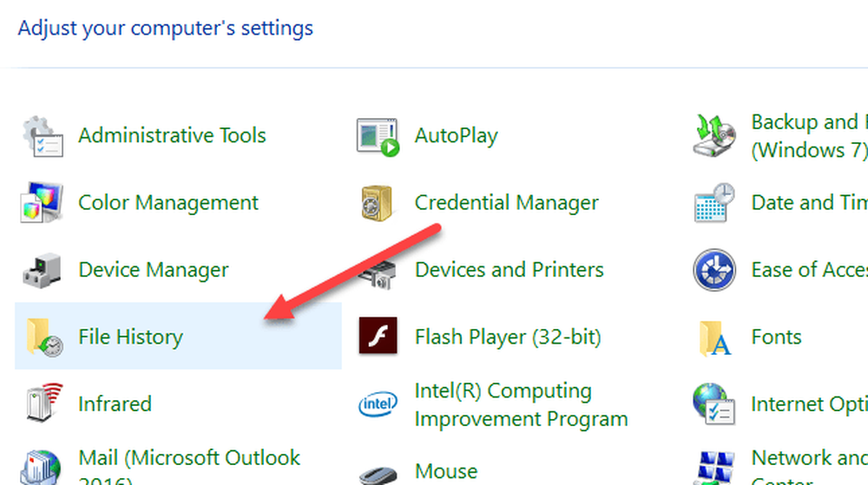Image resolution: width=868 pixels, height=485 pixels.
Task: Click the Internet Options globe icon
Action: coord(713,403)
